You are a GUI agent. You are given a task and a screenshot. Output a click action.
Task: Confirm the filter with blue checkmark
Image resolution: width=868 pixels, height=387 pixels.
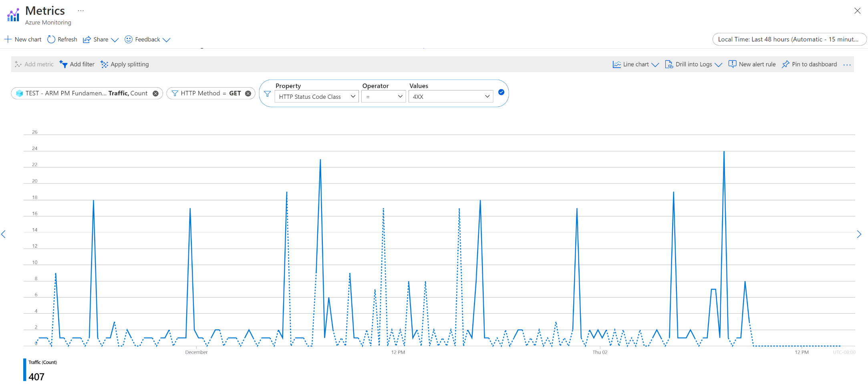coord(501,92)
